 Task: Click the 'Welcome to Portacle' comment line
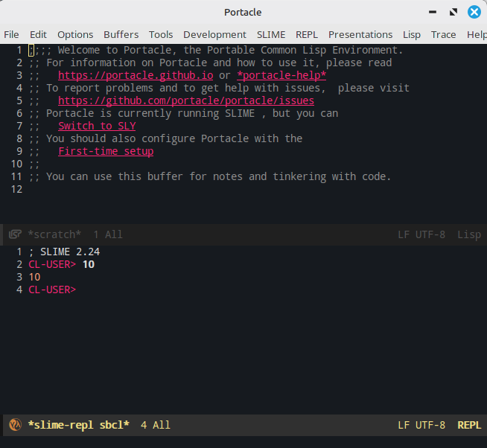click(x=215, y=50)
